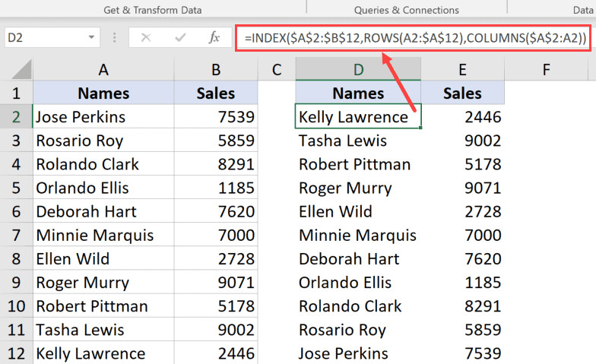This screenshot has height=364, width=596.
Task: Select the Kelly Lawrence cell in column A
Action: (x=103, y=353)
